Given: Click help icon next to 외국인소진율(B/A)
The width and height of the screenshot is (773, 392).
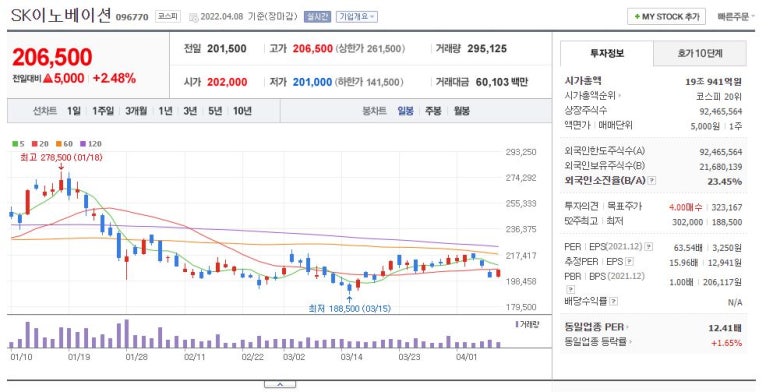Looking at the screenshot, I should pyautogui.click(x=652, y=181).
